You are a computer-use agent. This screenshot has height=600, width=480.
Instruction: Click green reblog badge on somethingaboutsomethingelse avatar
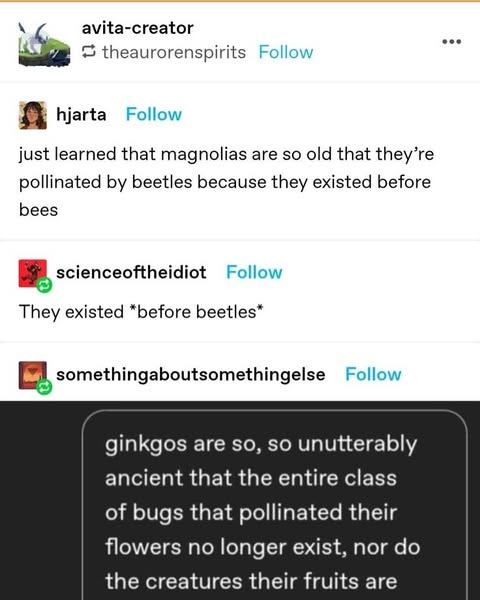click(44, 387)
